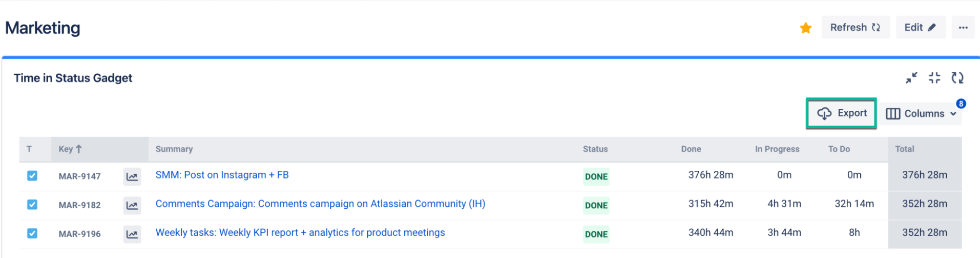Viewport: 980px width, 258px height.
Task: Click the collapse to center gadget icon
Action: pyautogui.click(x=934, y=78)
